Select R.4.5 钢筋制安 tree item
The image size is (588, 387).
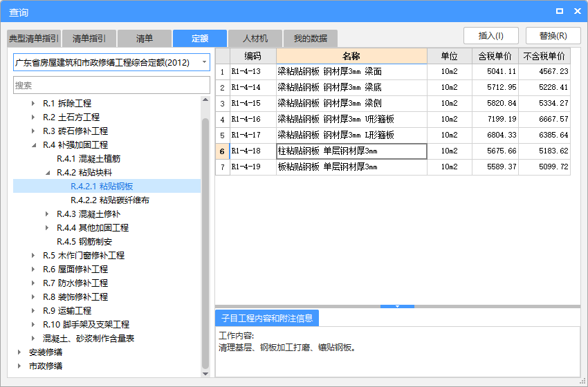[84, 242]
